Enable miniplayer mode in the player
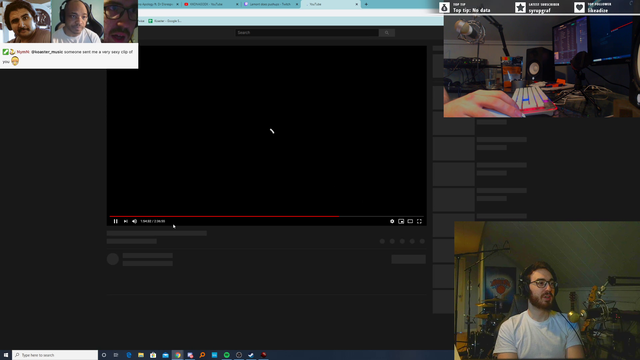Image resolution: width=640 pixels, height=360 pixels. (x=401, y=221)
